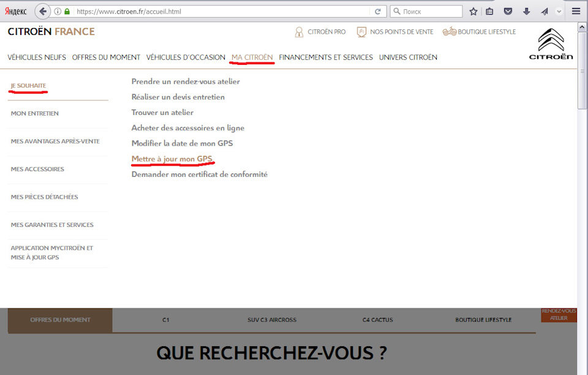Open the Véhicules Neufs menu
The width and height of the screenshot is (588, 375).
point(37,58)
